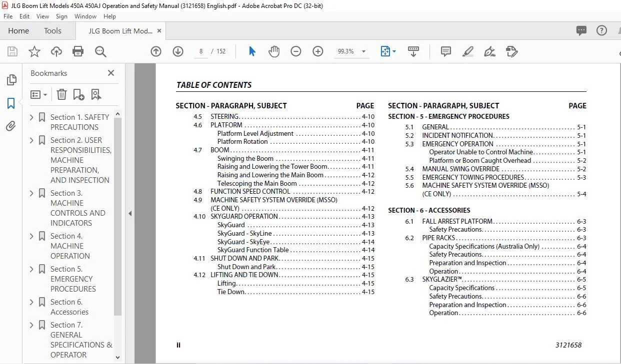The height and width of the screenshot is (364, 621).
Task: Zoom out with minus icon
Action: 296,51
